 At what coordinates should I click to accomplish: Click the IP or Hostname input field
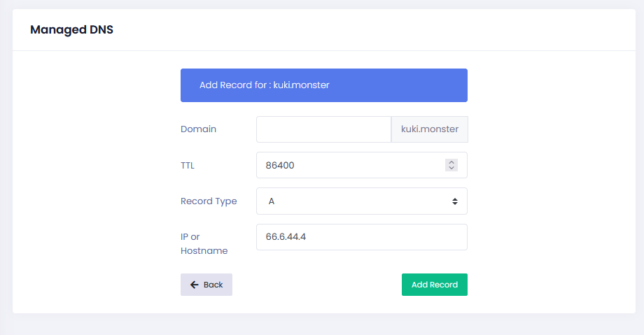(361, 237)
